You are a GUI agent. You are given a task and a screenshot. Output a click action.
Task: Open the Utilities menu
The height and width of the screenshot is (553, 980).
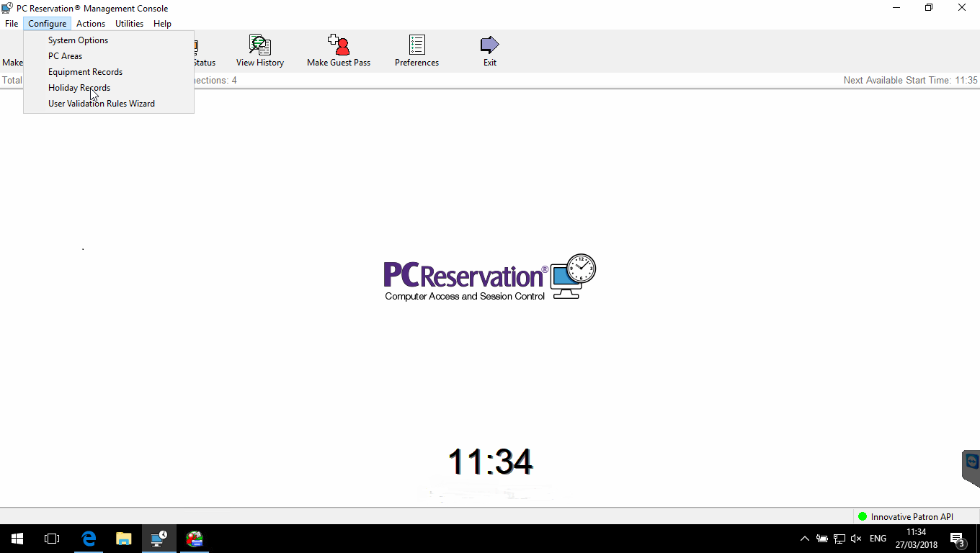pyautogui.click(x=130, y=24)
